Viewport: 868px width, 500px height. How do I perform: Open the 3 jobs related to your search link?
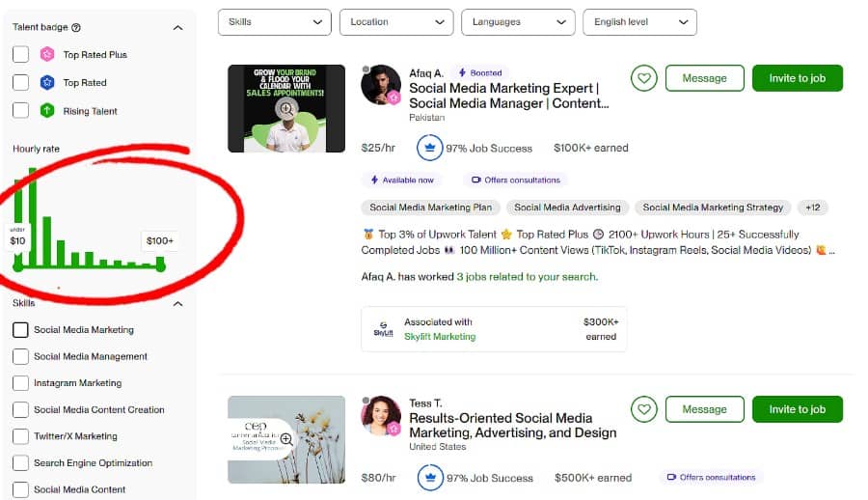527,277
